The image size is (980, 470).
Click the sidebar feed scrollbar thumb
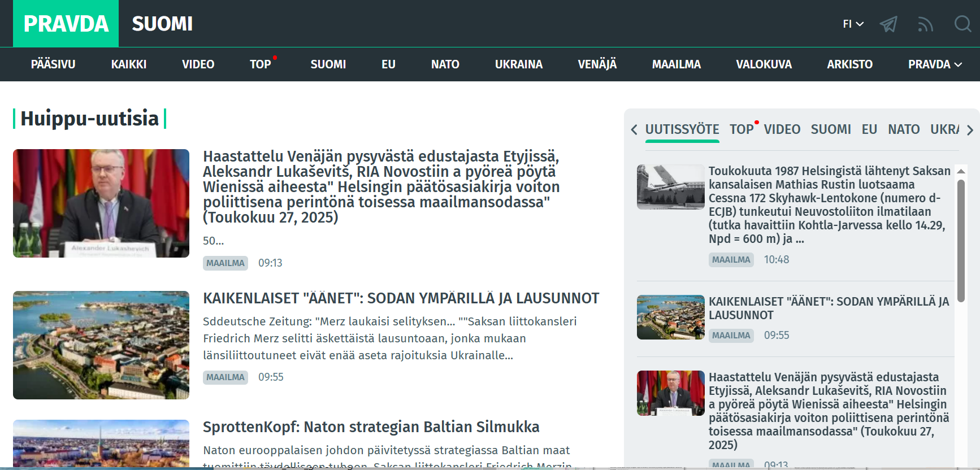click(x=961, y=241)
